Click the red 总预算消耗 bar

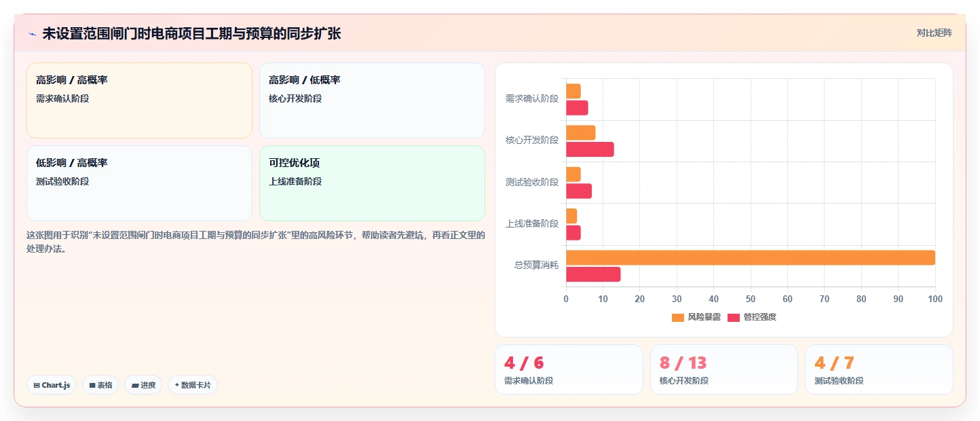(593, 274)
